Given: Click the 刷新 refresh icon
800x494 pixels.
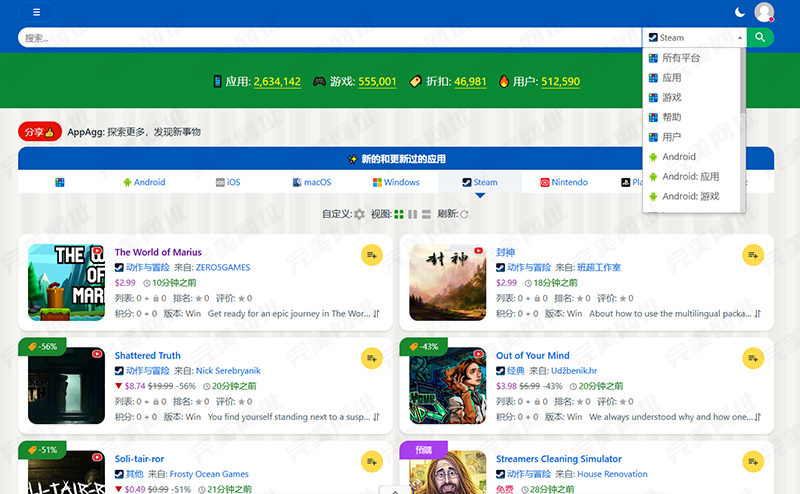Looking at the screenshot, I should point(464,214).
